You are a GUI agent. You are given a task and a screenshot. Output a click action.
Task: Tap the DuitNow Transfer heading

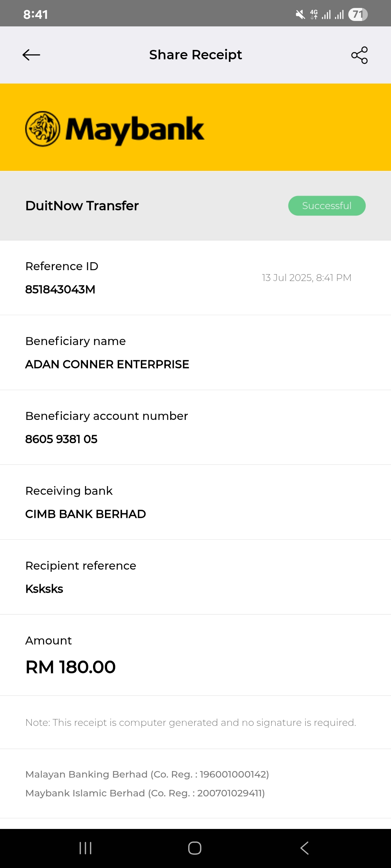[x=82, y=206]
